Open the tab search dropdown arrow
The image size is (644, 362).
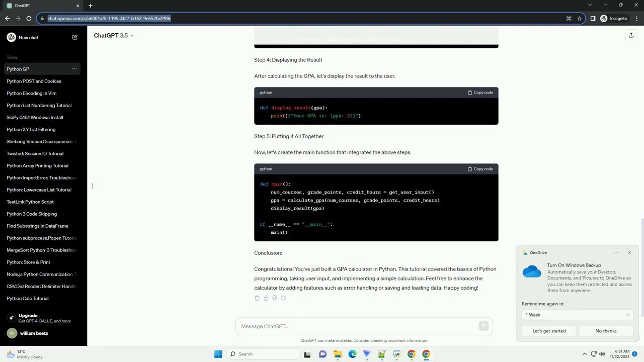click(x=590, y=5)
